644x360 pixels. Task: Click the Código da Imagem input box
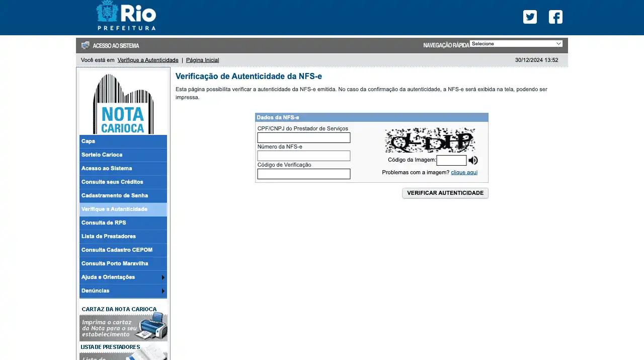pyautogui.click(x=451, y=161)
